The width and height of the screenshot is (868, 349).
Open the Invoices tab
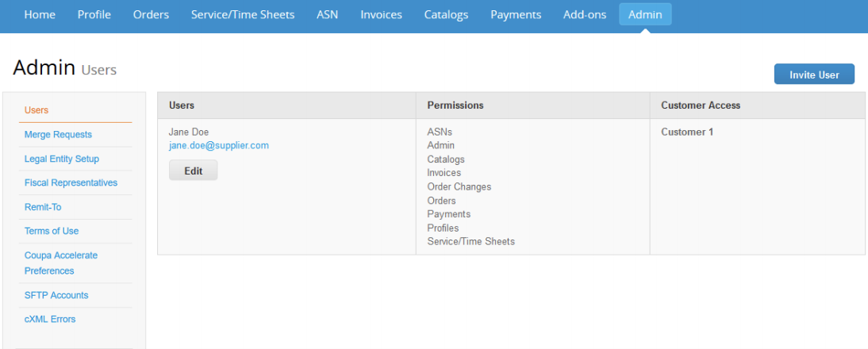point(381,14)
